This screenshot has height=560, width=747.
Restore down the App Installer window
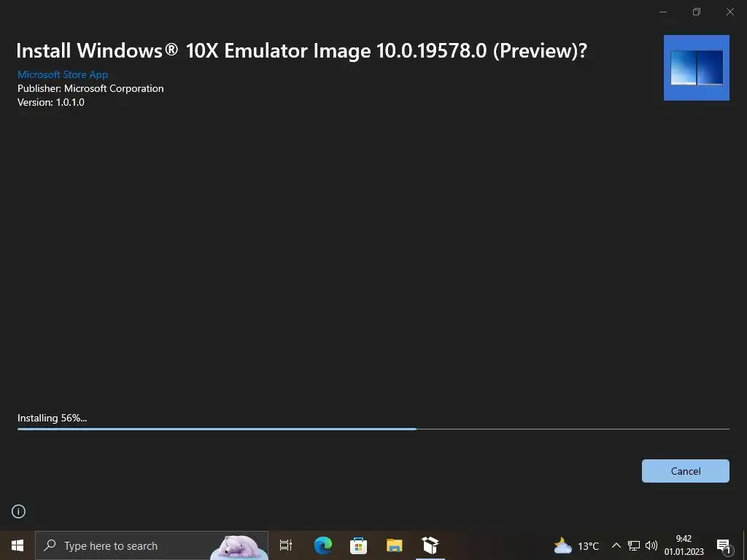[x=697, y=12]
